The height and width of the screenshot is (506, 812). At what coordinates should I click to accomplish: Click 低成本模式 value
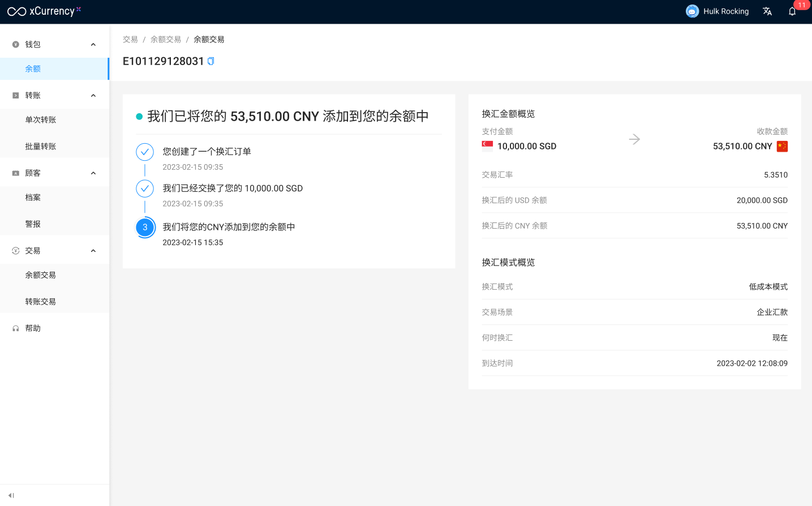point(768,287)
